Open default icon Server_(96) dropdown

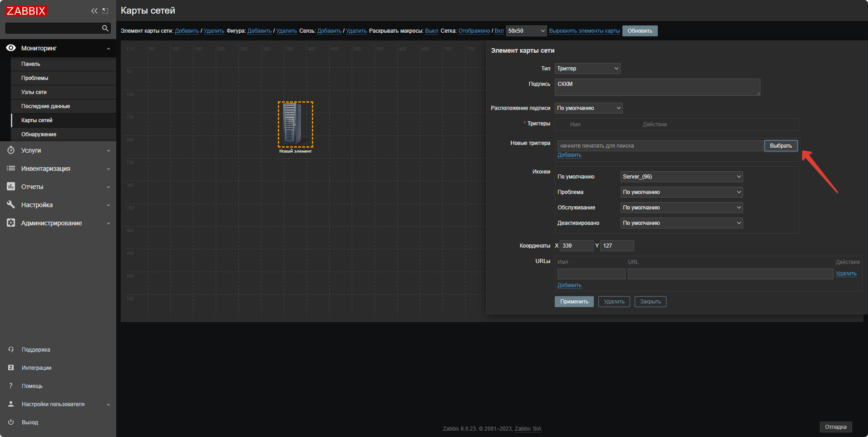[681, 177]
